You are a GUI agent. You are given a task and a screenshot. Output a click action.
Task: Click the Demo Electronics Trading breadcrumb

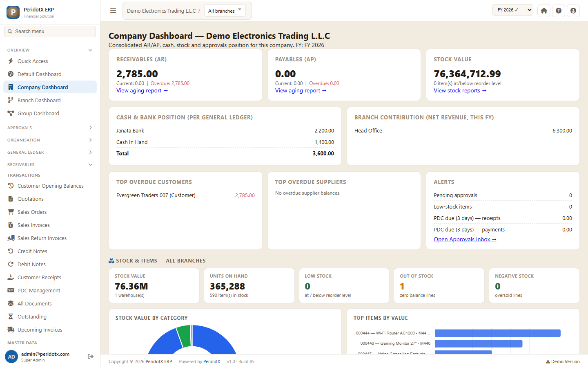161,11
